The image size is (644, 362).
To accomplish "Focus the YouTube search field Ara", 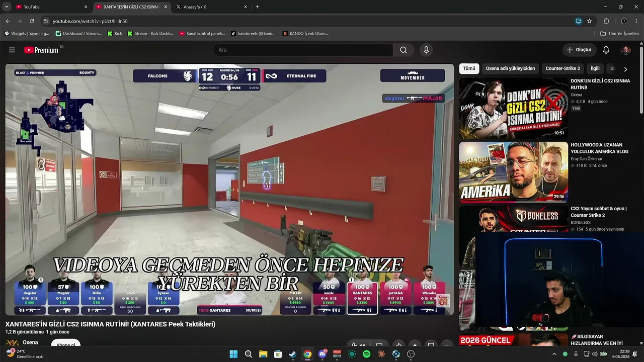I will pyautogui.click(x=303, y=50).
